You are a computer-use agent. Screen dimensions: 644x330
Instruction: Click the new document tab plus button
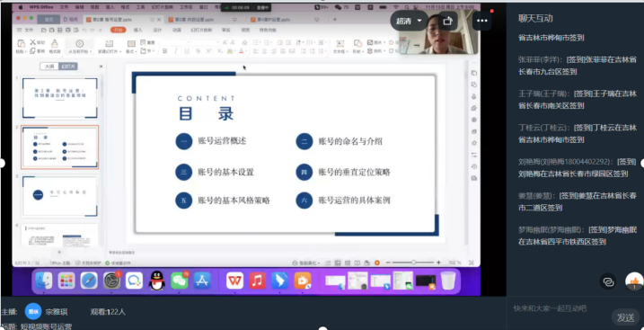pos(335,19)
